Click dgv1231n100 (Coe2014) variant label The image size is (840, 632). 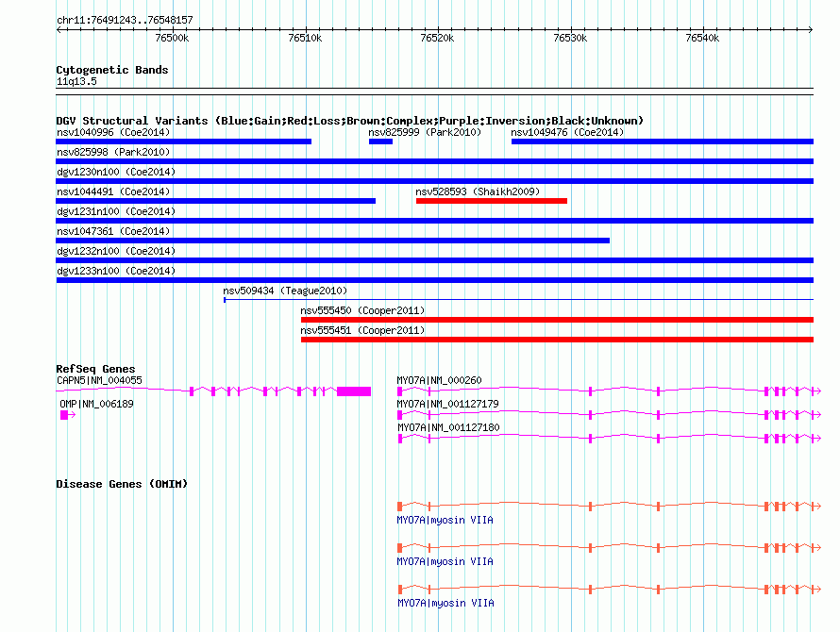click(116, 211)
